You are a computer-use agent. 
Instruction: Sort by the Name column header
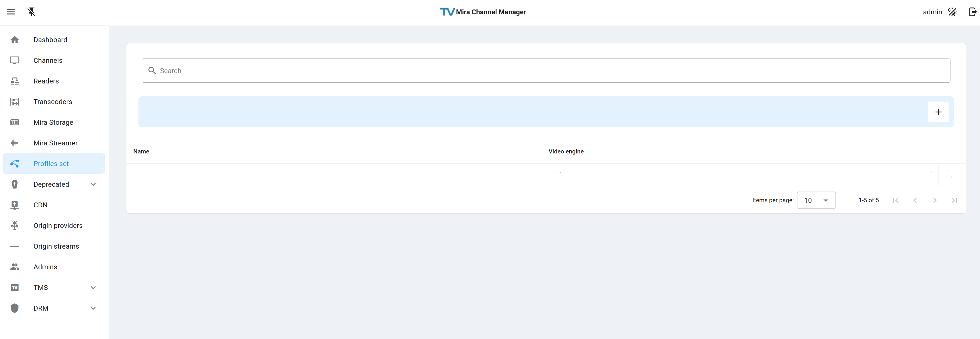141,151
